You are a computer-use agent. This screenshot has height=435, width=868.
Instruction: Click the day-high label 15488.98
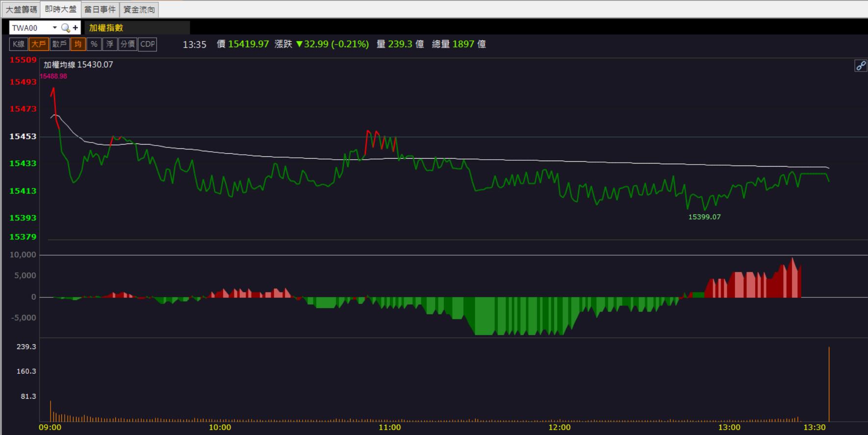(x=53, y=76)
